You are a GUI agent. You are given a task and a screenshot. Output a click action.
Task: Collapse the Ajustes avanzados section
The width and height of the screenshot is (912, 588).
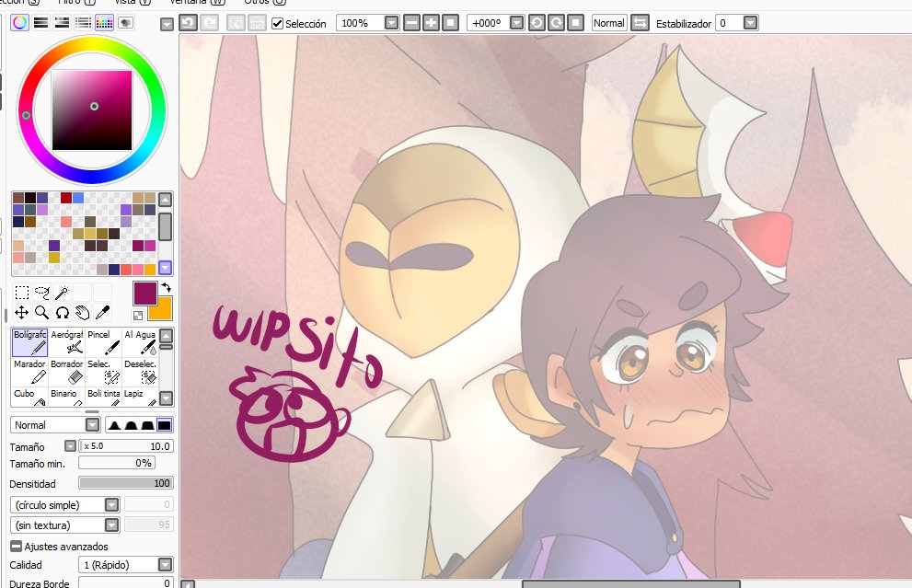coord(17,546)
